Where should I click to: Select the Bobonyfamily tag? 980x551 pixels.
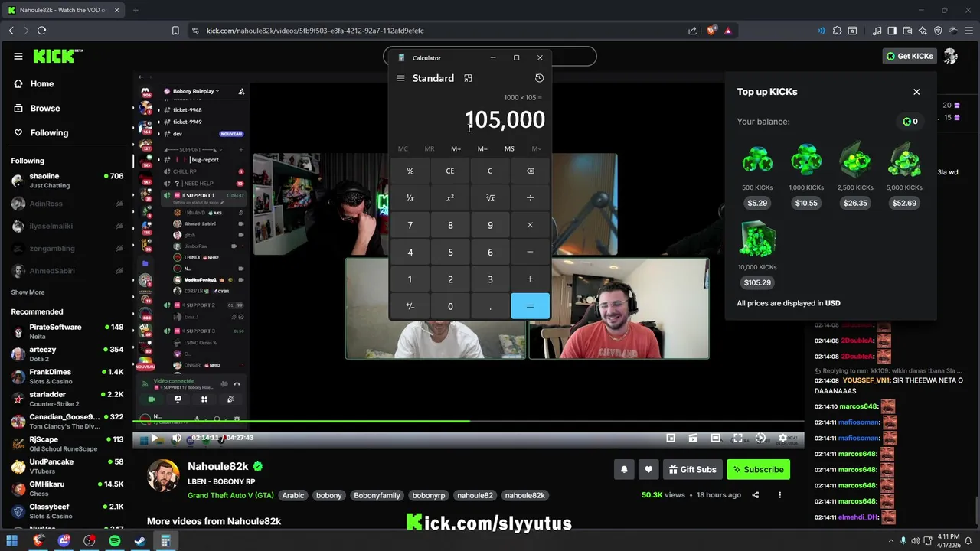tap(377, 495)
